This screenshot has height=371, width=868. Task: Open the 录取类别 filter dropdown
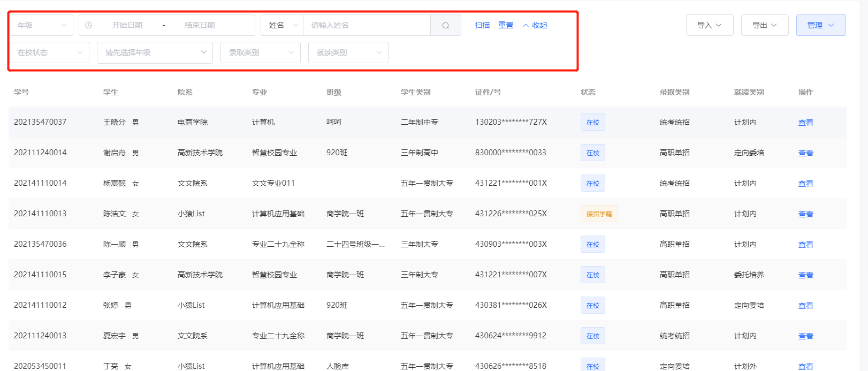[260, 52]
